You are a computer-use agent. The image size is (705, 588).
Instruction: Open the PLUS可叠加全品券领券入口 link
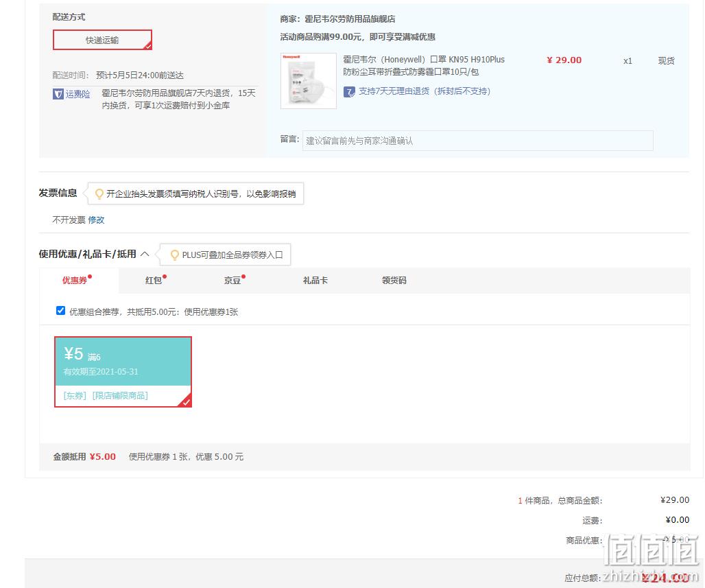click(232, 255)
